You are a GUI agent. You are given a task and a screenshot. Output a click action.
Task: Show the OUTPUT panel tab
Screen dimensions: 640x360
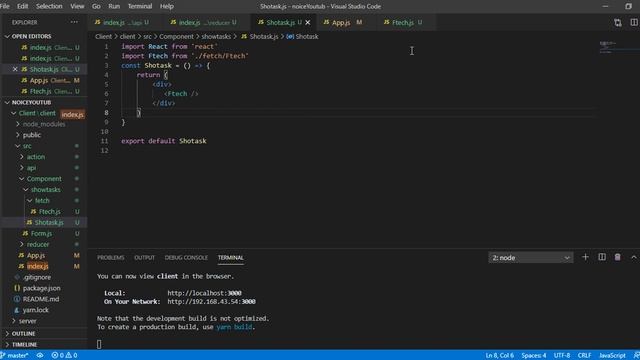tap(144, 258)
